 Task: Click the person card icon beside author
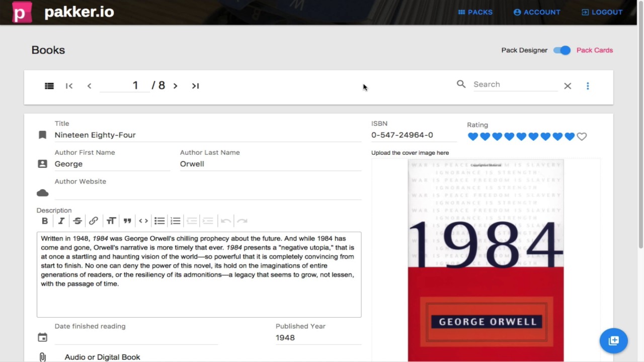[x=43, y=164]
